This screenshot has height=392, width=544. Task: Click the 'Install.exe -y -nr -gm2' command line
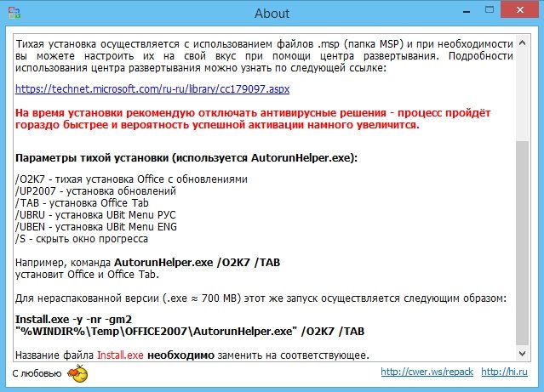[x=73, y=319]
